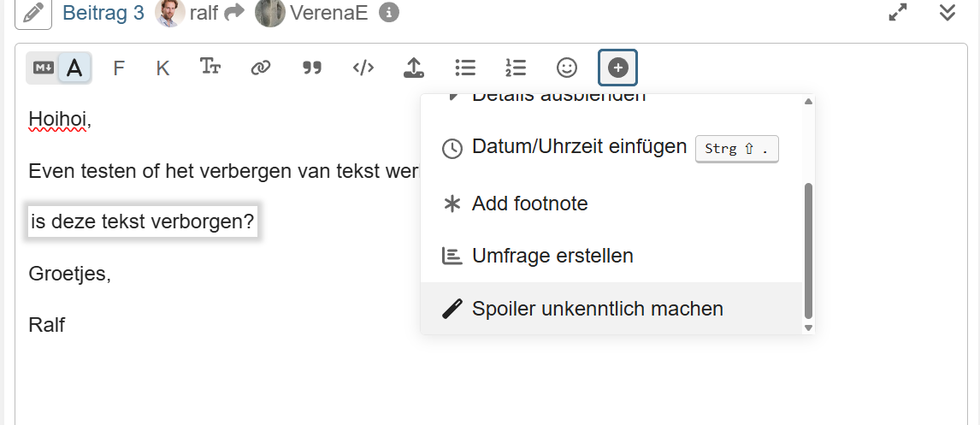Insert a hyperlink using the chain icon
The image size is (980, 425).
pos(261,68)
